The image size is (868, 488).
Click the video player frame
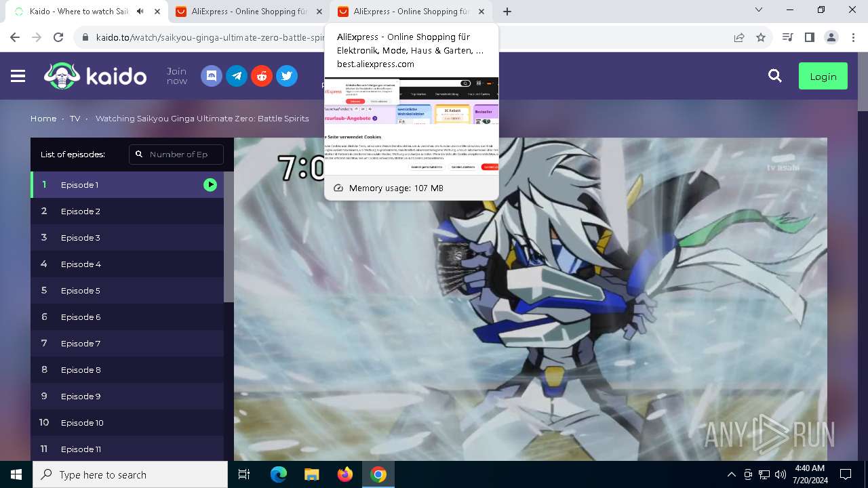click(x=530, y=299)
